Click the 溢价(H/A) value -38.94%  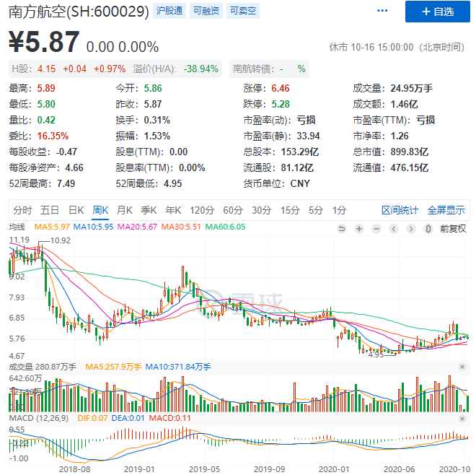point(200,69)
